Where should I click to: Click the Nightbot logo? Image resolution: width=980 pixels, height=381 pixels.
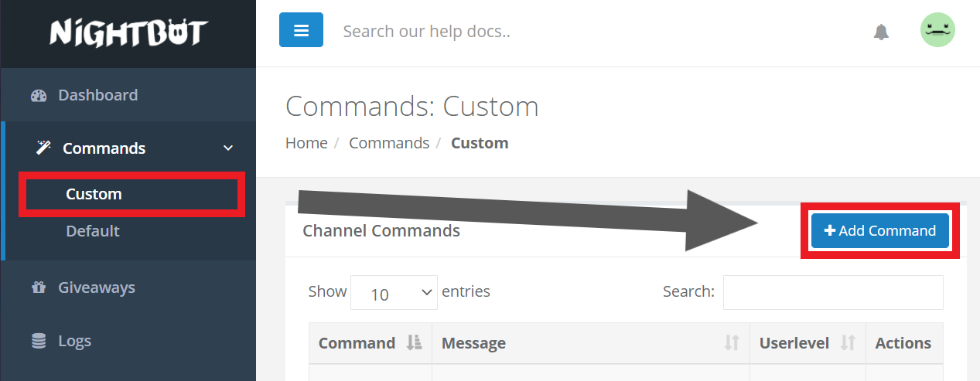pos(128,32)
